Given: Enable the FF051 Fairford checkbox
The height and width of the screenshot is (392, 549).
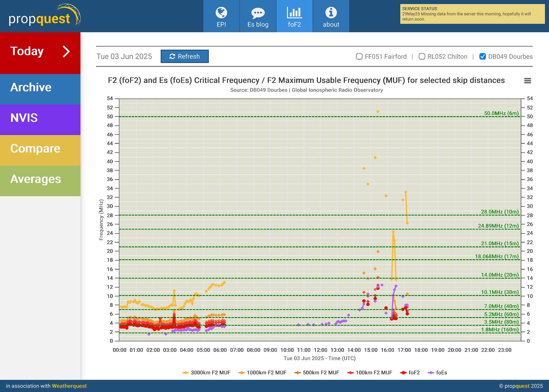Looking at the screenshot, I should pos(359,56).
